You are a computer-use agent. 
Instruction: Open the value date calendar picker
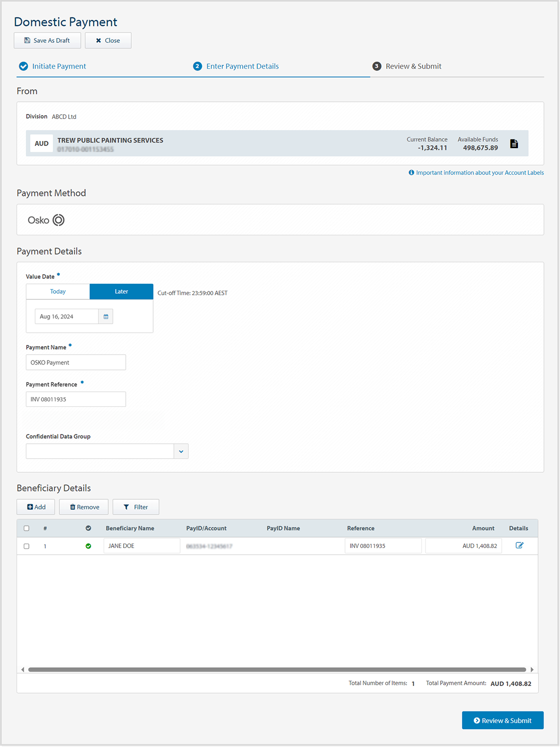click(x=106, y=317)
